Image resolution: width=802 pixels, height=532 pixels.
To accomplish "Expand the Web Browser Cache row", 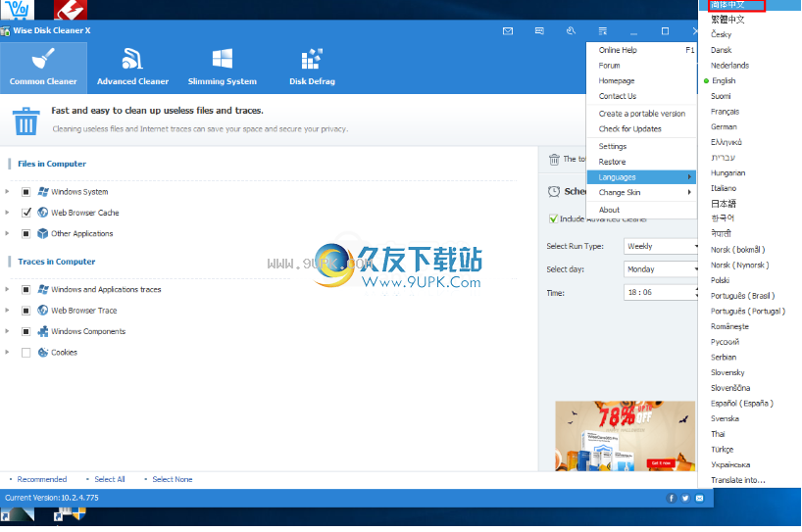I will click(7, 213).
